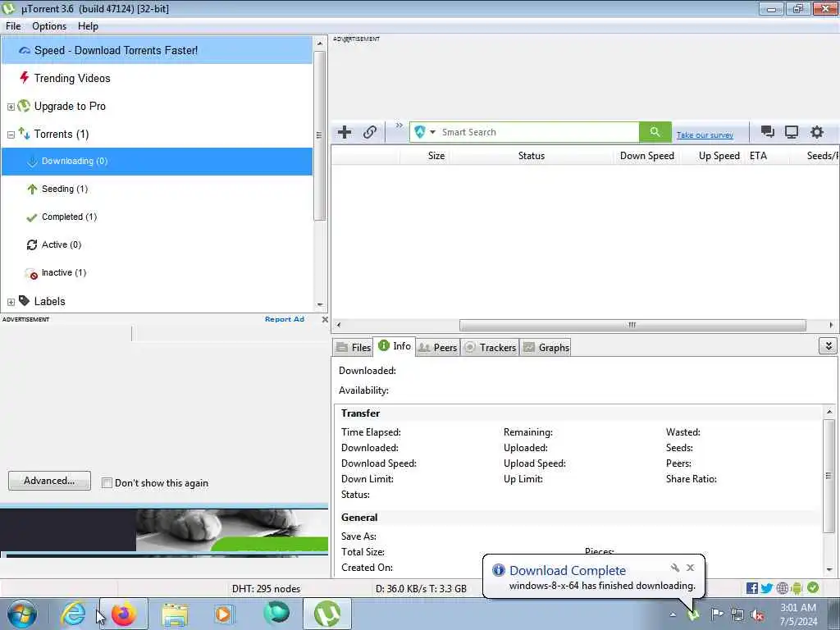Click the Add Torrent plus icon
Viewport: 840px width, 630px height.
pyautogui.click(x=345, y=132)
